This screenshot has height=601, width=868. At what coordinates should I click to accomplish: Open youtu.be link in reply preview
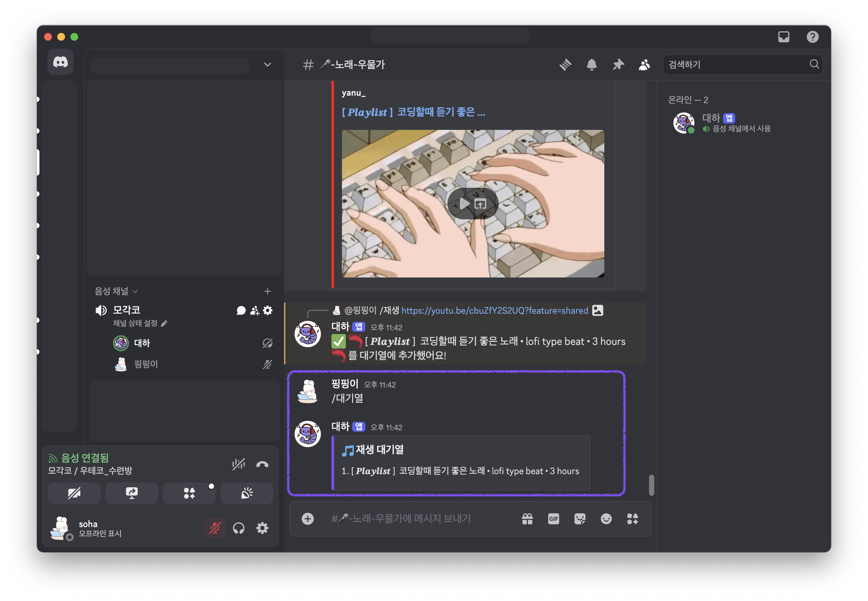pos(495,311)
